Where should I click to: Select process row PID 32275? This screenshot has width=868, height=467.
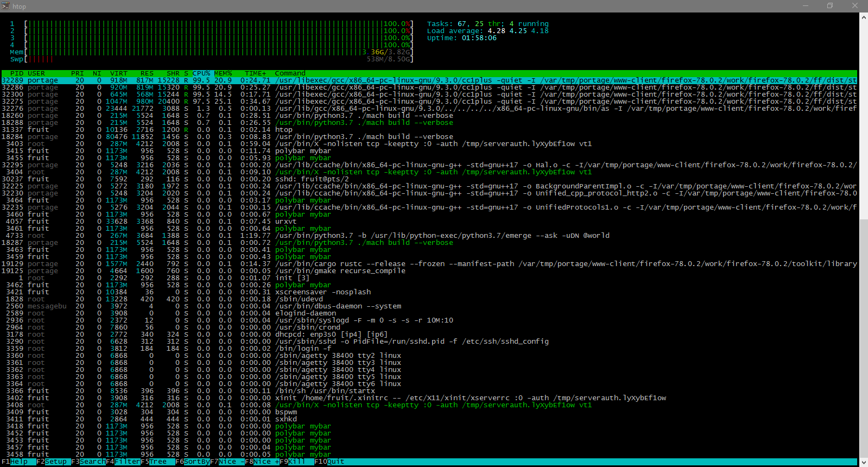pyautogui.click(x=429, y=102)
